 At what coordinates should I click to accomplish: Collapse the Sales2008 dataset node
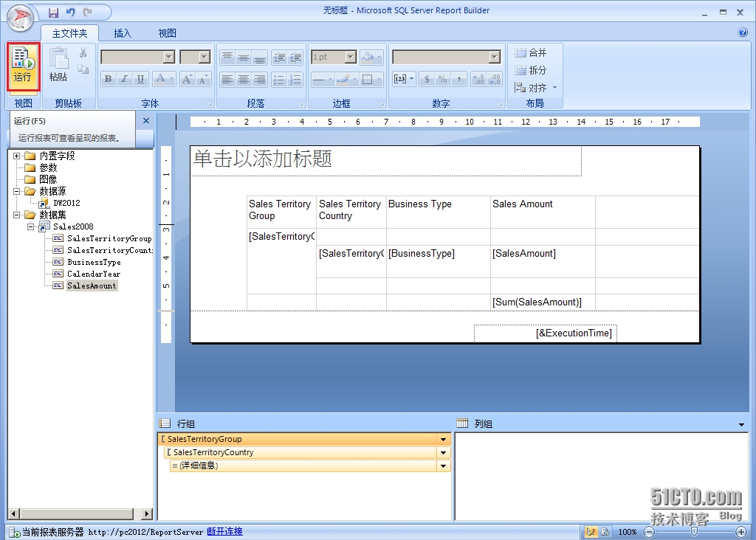pos(30,227)
